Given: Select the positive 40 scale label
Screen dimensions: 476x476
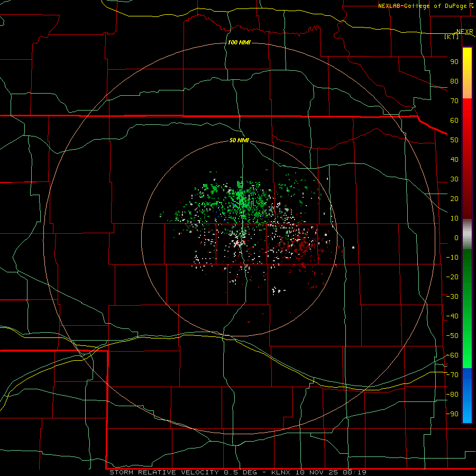Looking at the screenshot, I should [x=454, y=159].
